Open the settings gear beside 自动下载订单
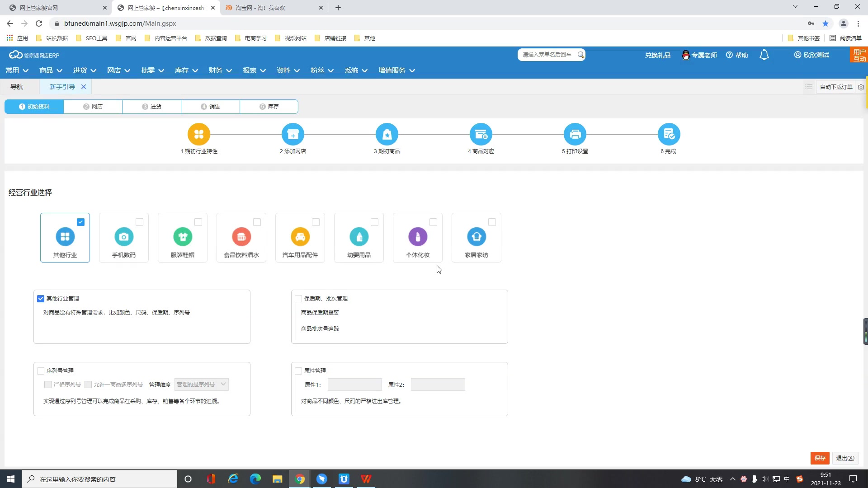The image size is (868, 488). [861, 87]
